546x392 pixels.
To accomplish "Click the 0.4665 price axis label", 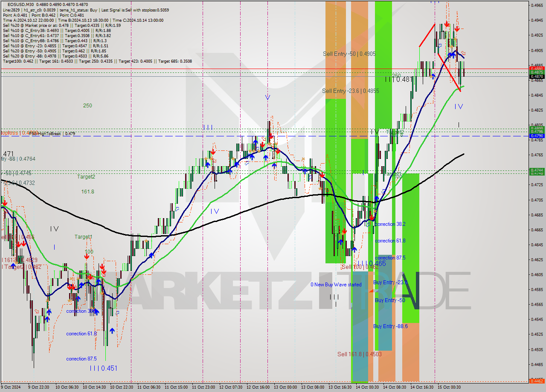I will pyautogui.click(x=537, y=230).
